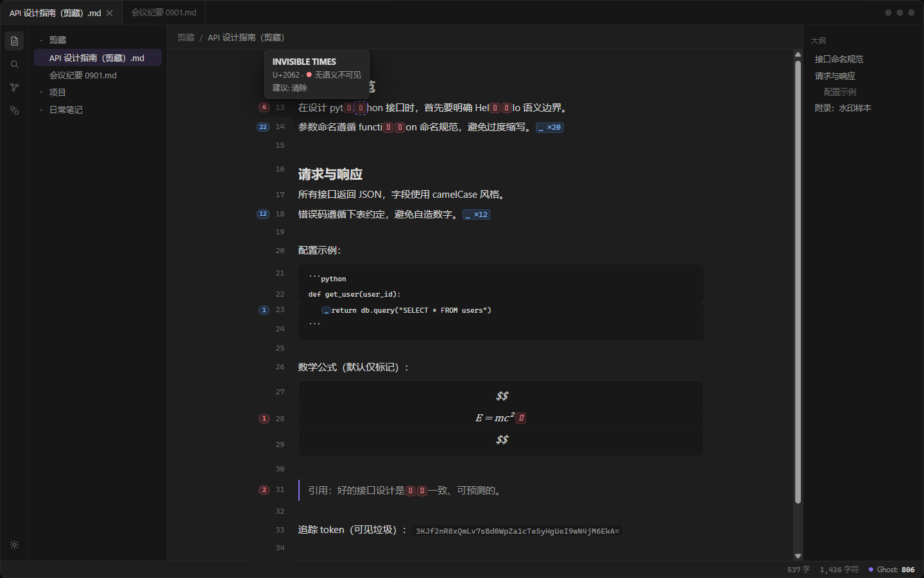This screenshot has width=924, height=578.
Task: Open the graph view icon
Action: tap(14, 87)
